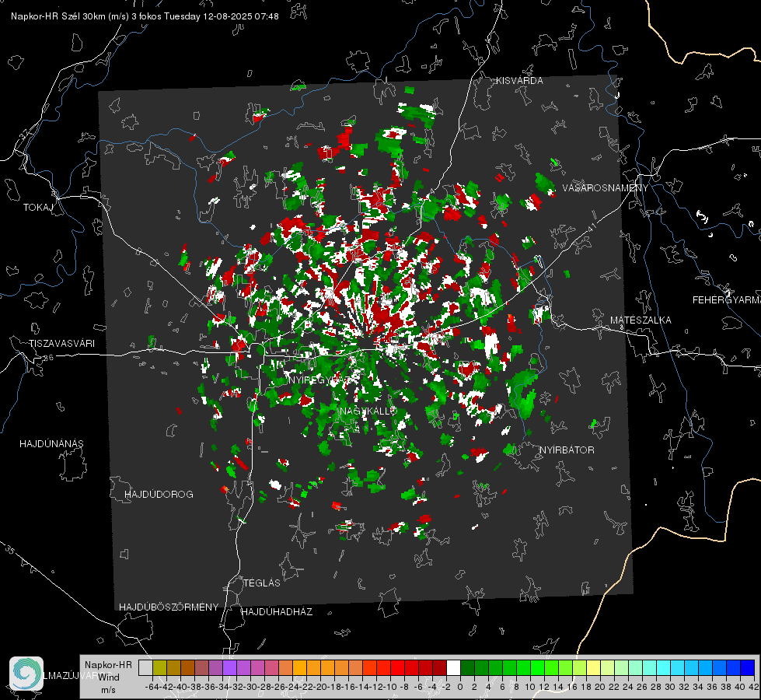Click the m/s unit label in legend
761x700 pixels.
tap(108, 690)
